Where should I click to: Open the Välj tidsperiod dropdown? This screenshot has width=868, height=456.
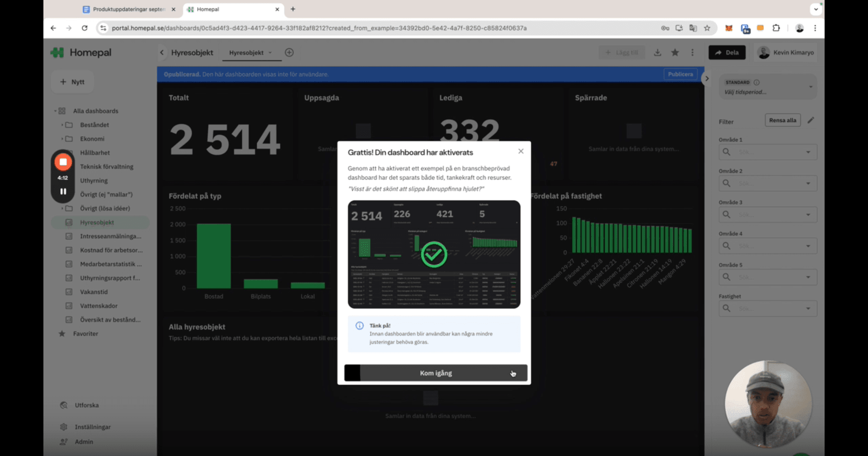click(x=768, y=87)
